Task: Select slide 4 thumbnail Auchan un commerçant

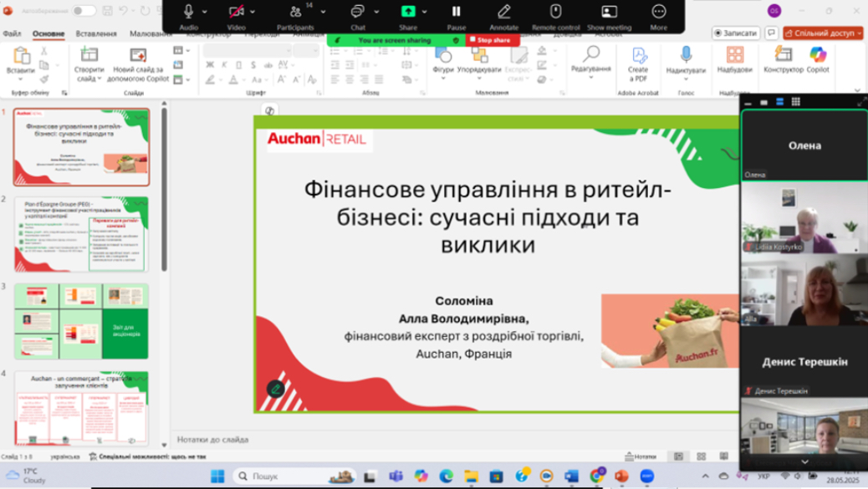Action: tap(81, 408)
